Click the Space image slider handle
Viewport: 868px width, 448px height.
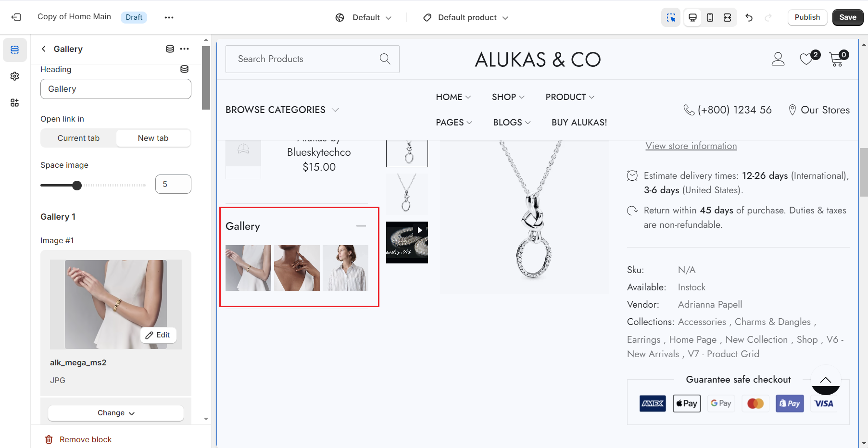click(x=77, y=185)
